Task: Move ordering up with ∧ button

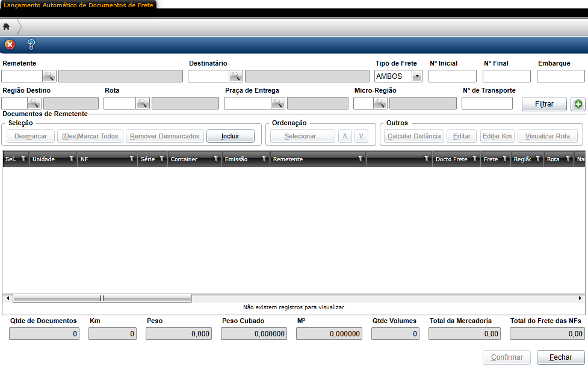Action: [x=345, y=136]
